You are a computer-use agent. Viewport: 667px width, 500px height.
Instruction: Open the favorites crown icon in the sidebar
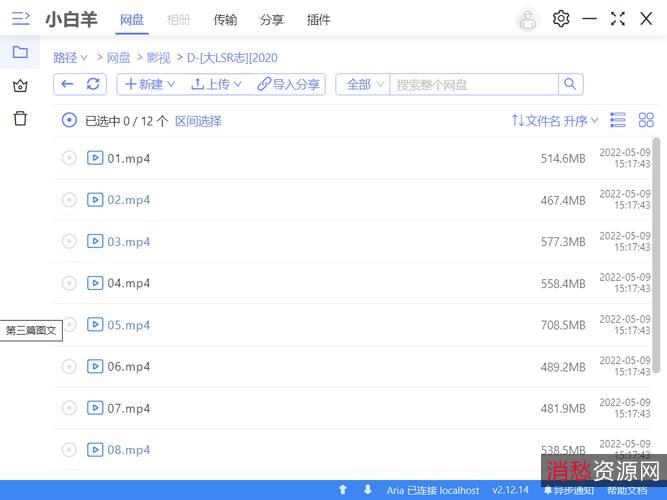20,86
